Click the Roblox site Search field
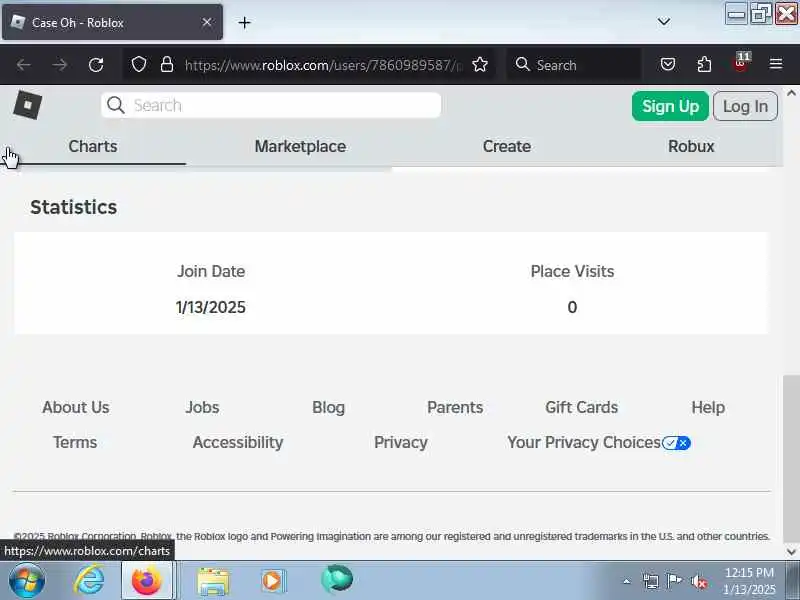Viewport: 800px width, 600px height. coord(271,105)
